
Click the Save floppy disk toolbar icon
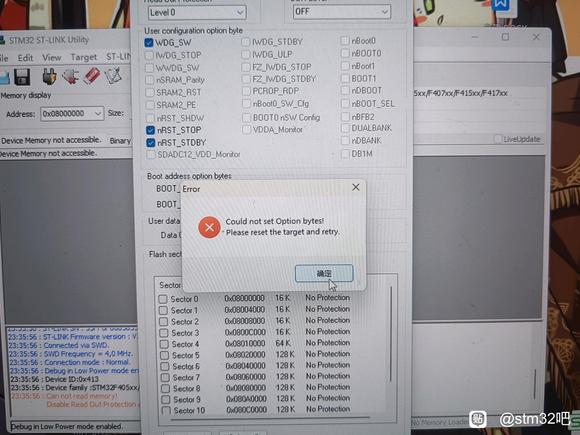(x=22, y=77)
